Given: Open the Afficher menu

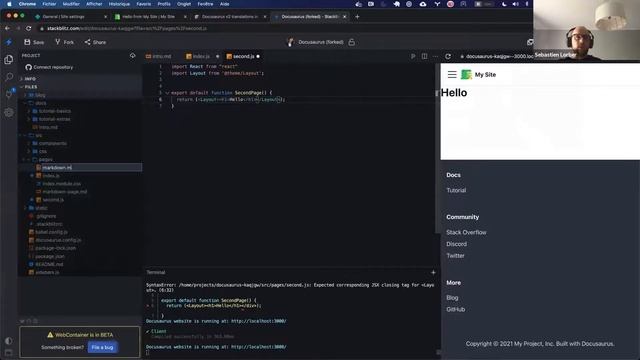Looking at the screenshot, I should pyautogui.click(x=94, y=4).
